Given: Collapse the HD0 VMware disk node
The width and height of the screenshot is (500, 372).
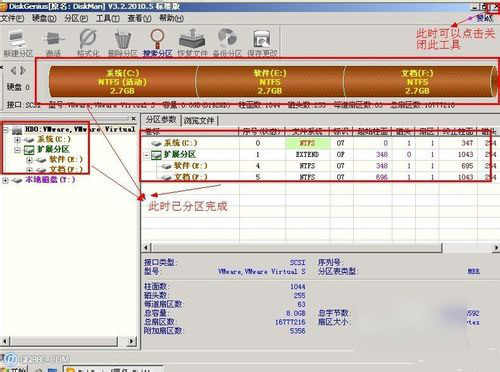Looking at the screenshot, I should tap(5, 129).
